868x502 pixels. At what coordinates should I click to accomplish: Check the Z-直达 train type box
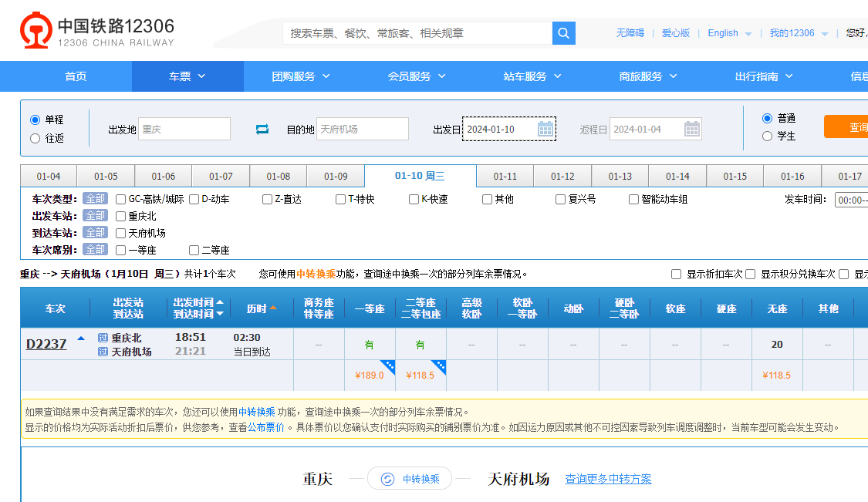point(268,199)
